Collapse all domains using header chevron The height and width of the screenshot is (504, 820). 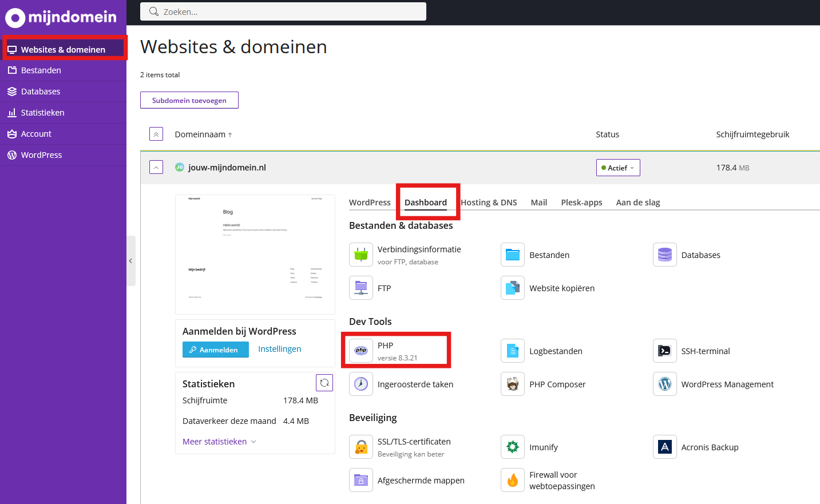point(156,134)
